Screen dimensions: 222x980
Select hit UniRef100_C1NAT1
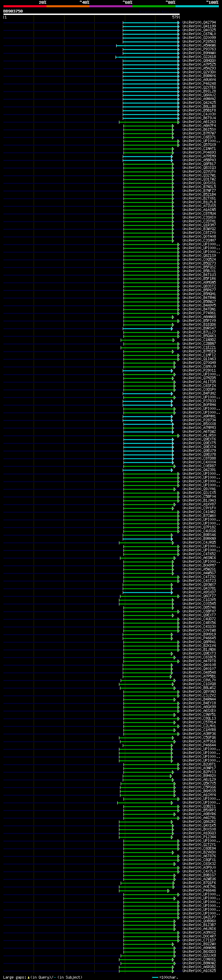tap(199, 149)
